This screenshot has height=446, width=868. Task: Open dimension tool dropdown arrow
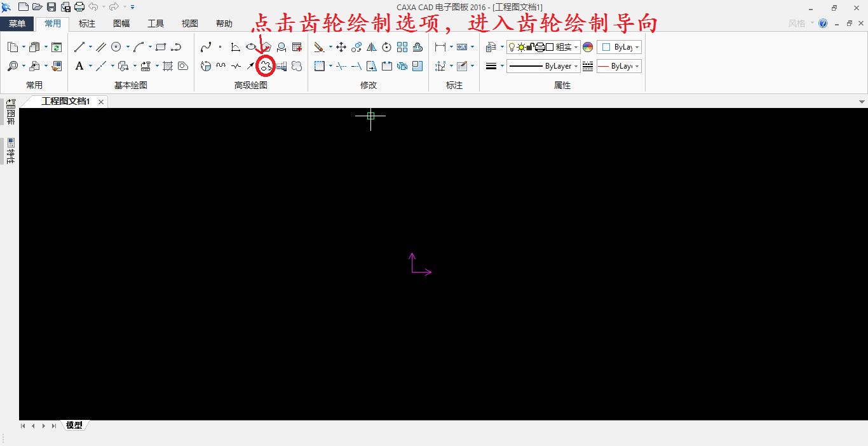pos(451,47)
